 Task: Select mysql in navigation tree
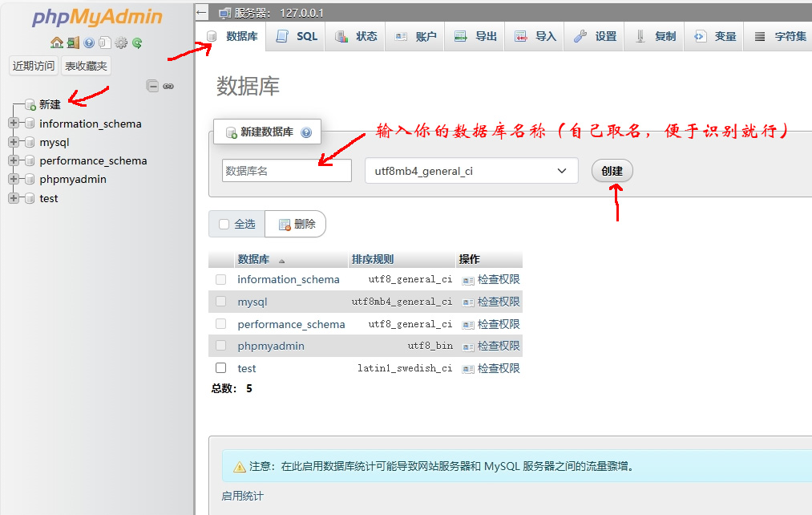[55, 143]
